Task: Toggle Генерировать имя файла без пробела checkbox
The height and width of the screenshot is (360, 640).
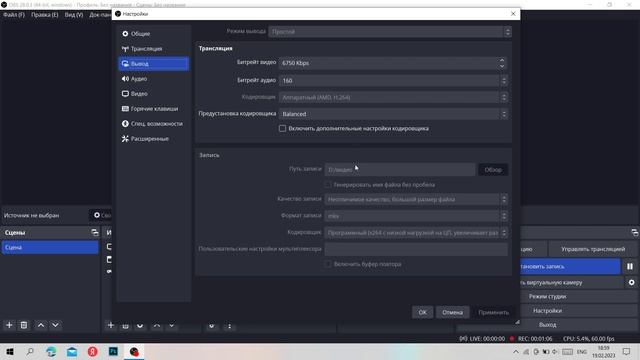Action: [x=328, y=185]
